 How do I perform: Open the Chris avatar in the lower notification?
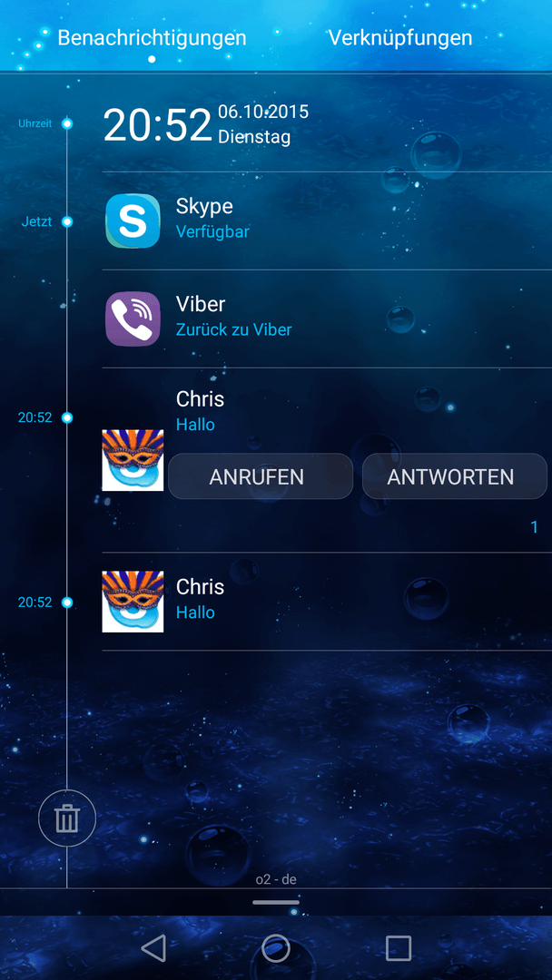pos(133,602)
